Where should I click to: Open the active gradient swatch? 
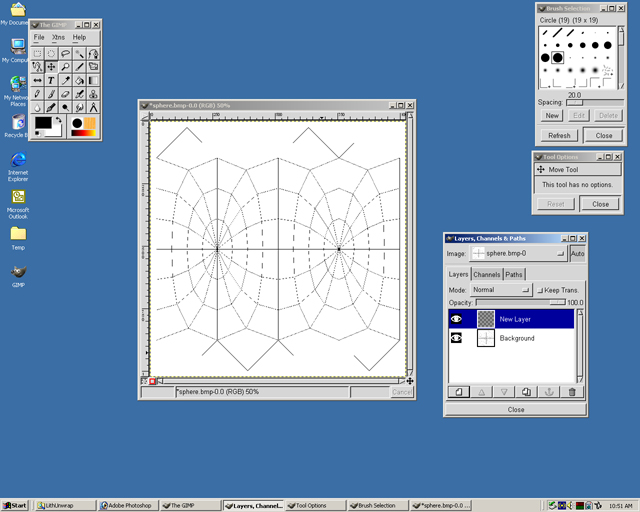point(84,133)
